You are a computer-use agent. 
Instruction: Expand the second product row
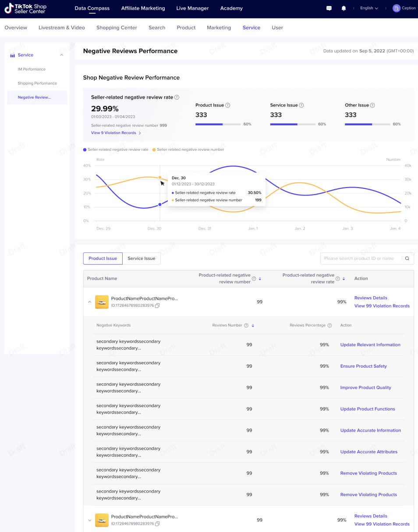(90, 520)
